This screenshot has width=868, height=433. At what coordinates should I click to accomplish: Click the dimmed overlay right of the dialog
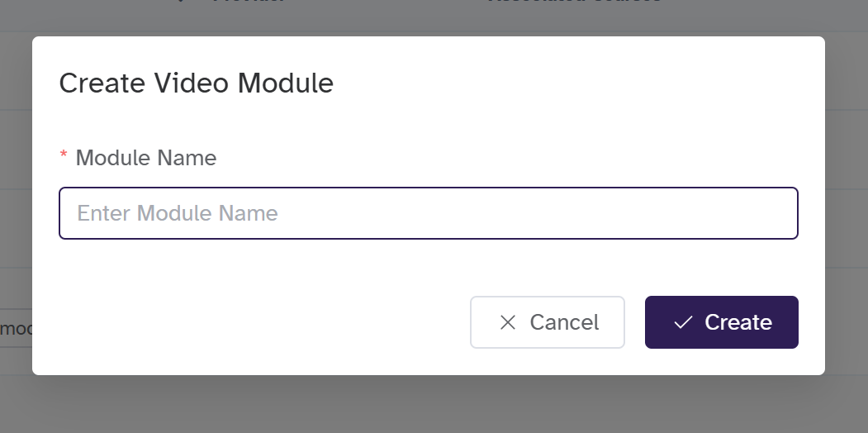[847, 207]
